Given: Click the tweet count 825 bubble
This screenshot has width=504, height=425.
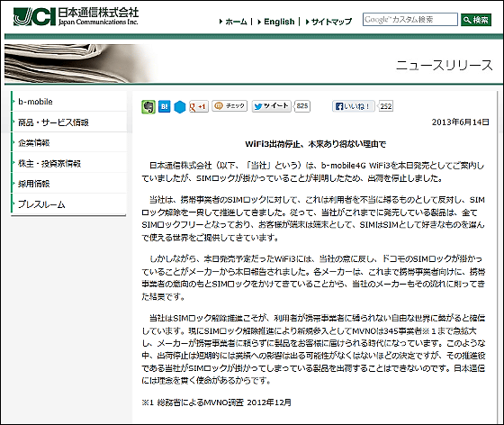Looking at the screenshot, I should coord(302,106).
